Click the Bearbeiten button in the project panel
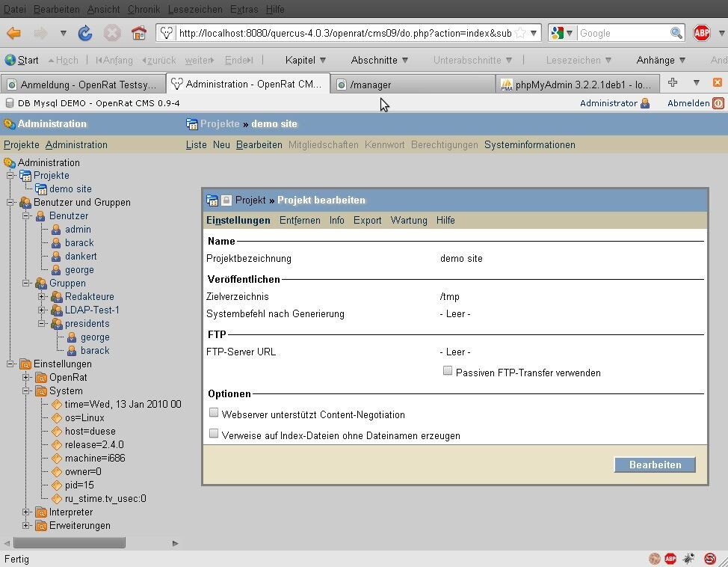Image resolution: width=728 pixels, height=567 pixels. point(655,465)
